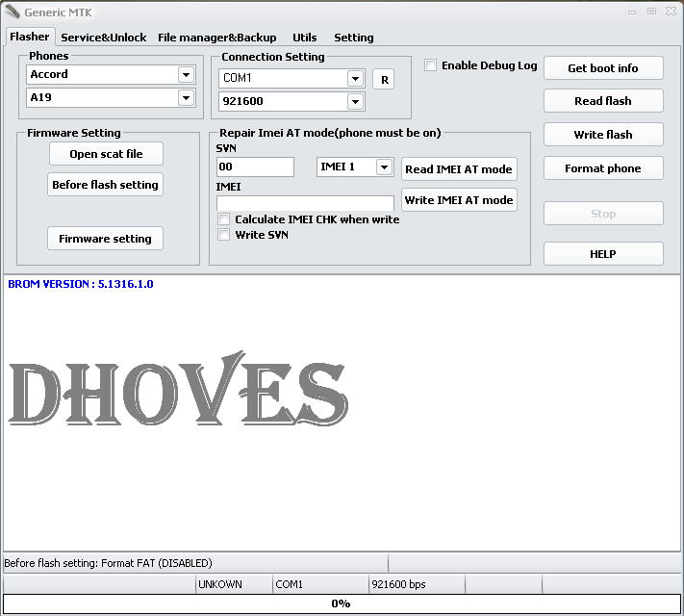Image resolution: width=684 pixels, height=616 pixels.
Task: Enable the Debug Log checkbox
Action: tap(431, 65)
